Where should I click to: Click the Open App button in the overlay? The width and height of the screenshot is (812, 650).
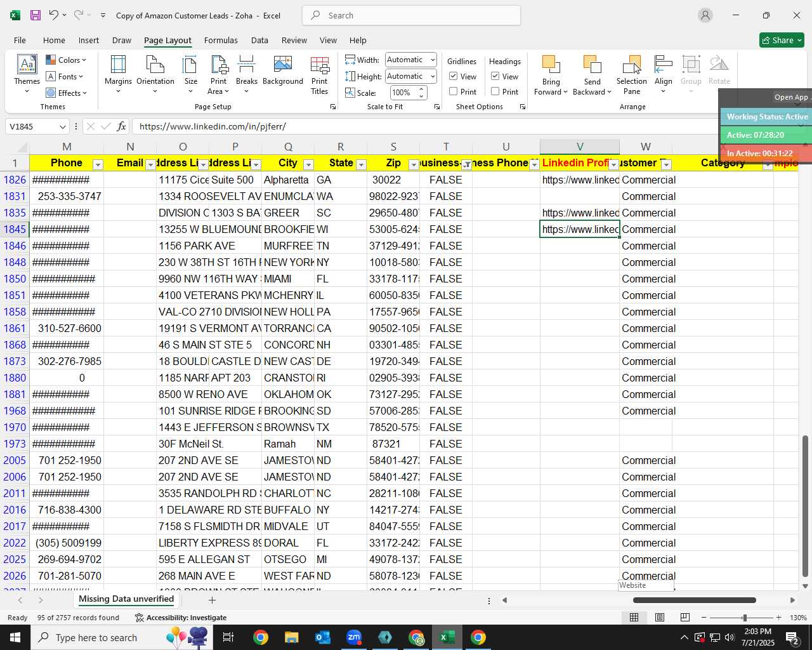791,97
